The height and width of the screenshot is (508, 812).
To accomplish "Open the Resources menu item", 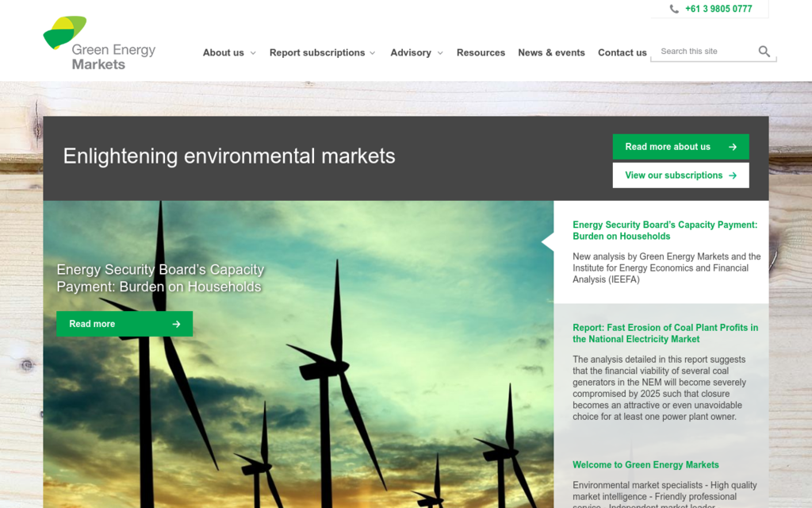I will [481, 52].
